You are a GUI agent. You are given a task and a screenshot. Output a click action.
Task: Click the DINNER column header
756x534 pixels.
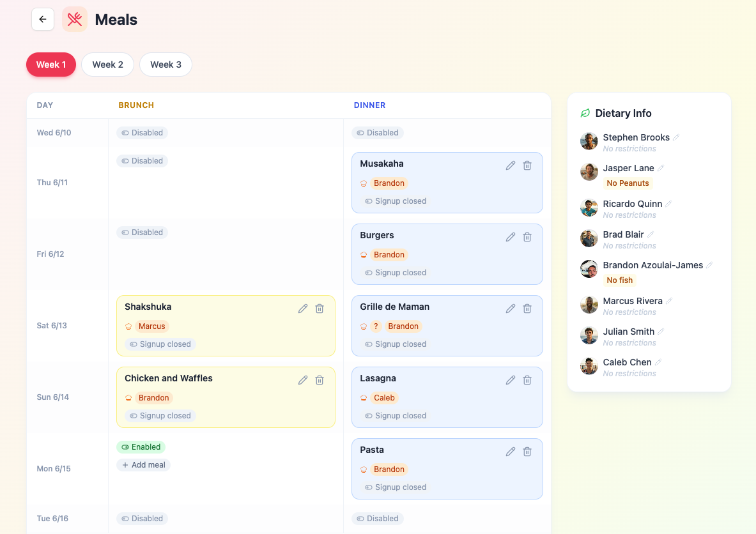(x=370, y=105)
